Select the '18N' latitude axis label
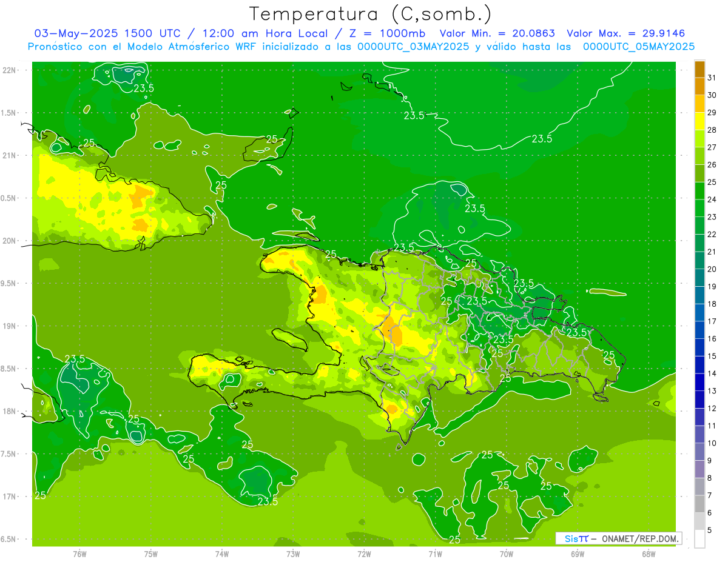The height and width of the screenshot is (562, 728). pyautogui.click(x=10, y=412)
